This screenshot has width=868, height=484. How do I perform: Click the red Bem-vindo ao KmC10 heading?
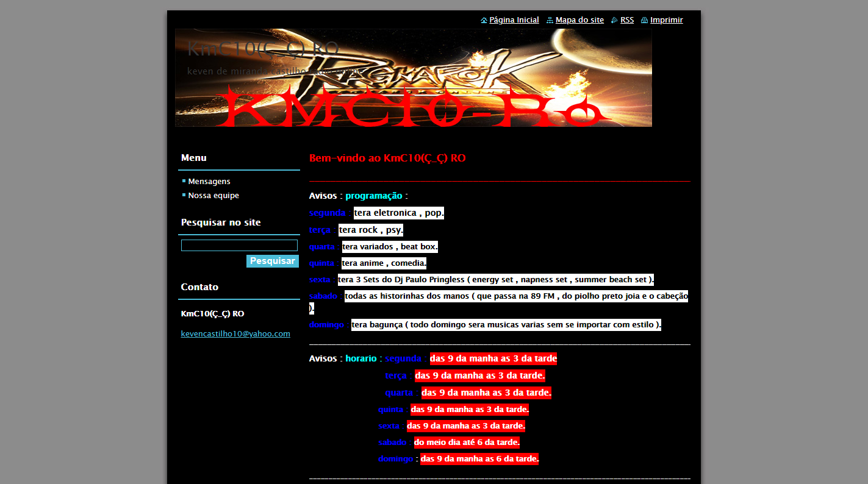[x=387, y=158]
